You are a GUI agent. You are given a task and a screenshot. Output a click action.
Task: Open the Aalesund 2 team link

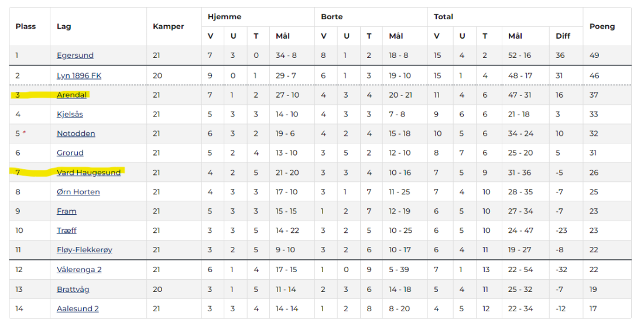pos(78,308)
